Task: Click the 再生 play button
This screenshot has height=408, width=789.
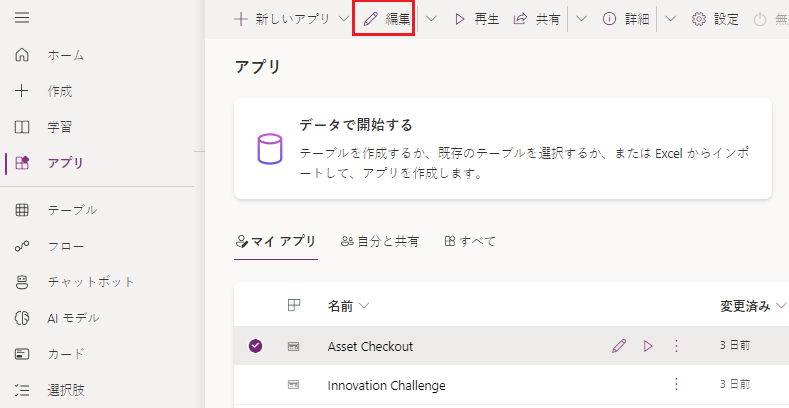Action: tap(476, 19)
